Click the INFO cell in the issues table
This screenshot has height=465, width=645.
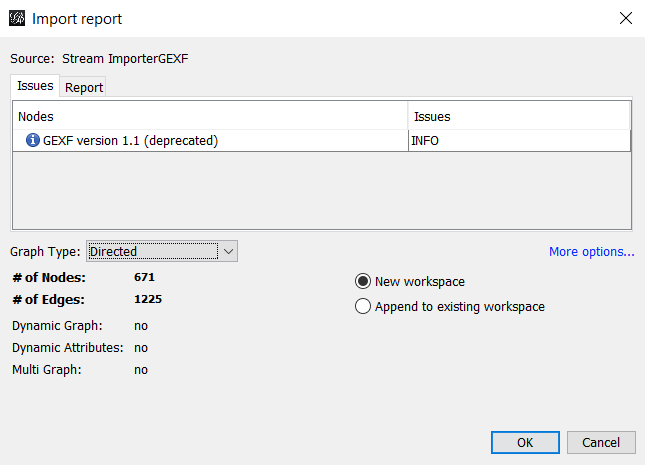(425, 141)
